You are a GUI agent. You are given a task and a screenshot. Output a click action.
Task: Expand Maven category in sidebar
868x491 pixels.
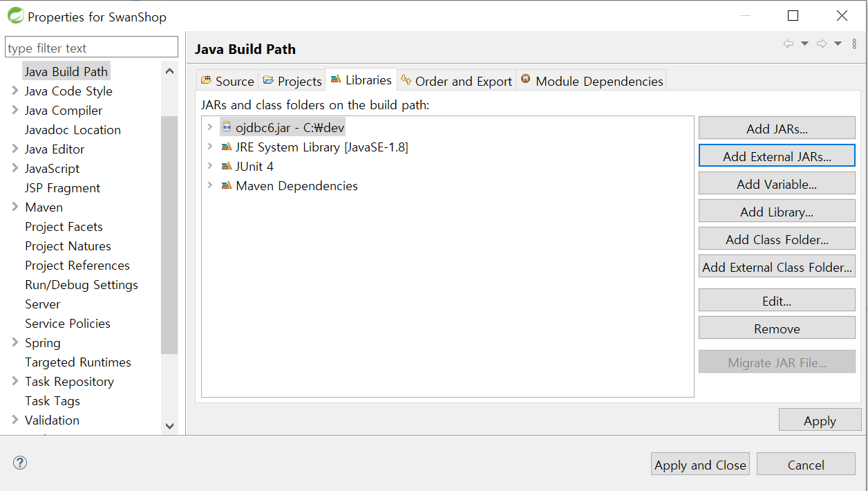pyautogui.click(x=15, y=207)
